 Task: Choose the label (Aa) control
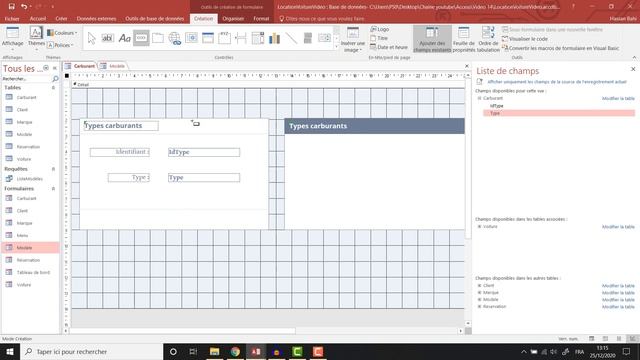click(124, 38)
